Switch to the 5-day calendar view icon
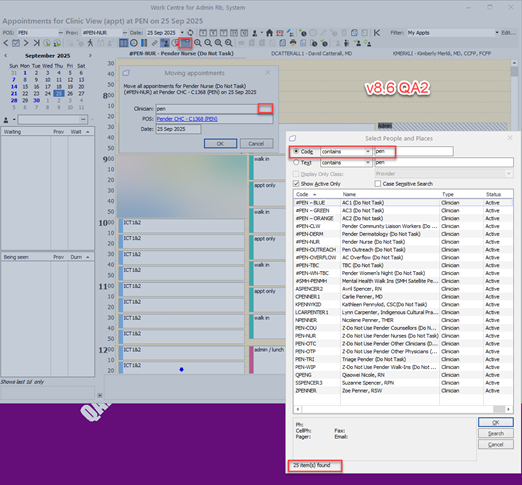The image size is (522, 485). click(x=213, y=33)
